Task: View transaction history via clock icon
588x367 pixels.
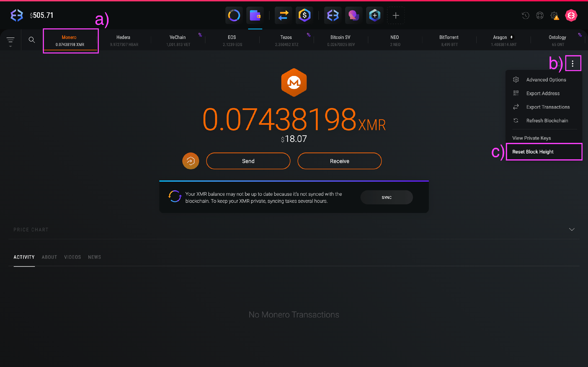Action: coord(525,15)
